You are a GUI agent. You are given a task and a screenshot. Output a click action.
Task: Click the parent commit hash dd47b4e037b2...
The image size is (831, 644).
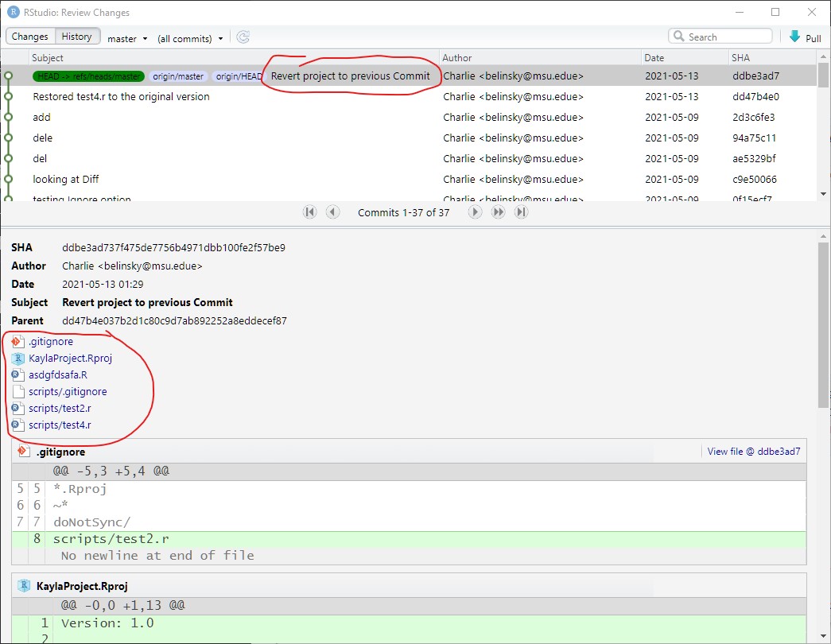[x=174, y=320]
